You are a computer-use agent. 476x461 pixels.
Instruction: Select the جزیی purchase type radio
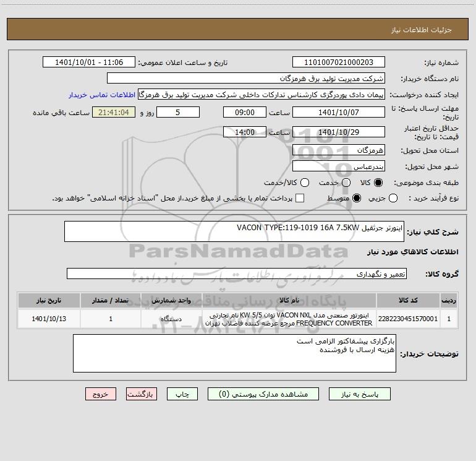pyautogui.click(x=393, y=198)
